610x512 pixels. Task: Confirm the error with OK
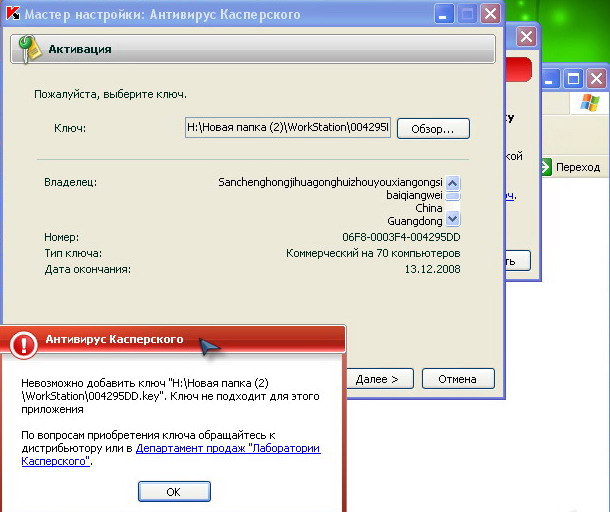[173, 492]
